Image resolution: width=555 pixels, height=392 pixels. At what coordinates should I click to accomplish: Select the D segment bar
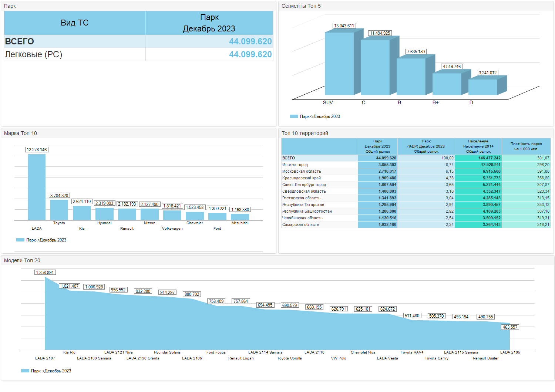point(483,87)
